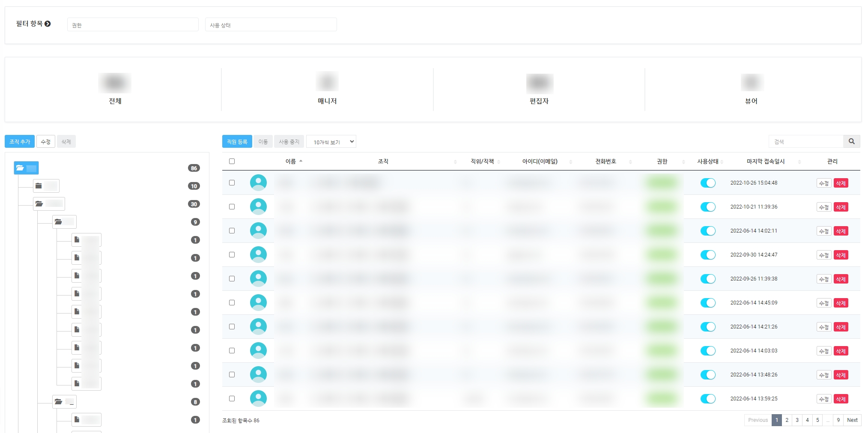
Task: Sort by name column arrow icon
Action: pos(301,161)
